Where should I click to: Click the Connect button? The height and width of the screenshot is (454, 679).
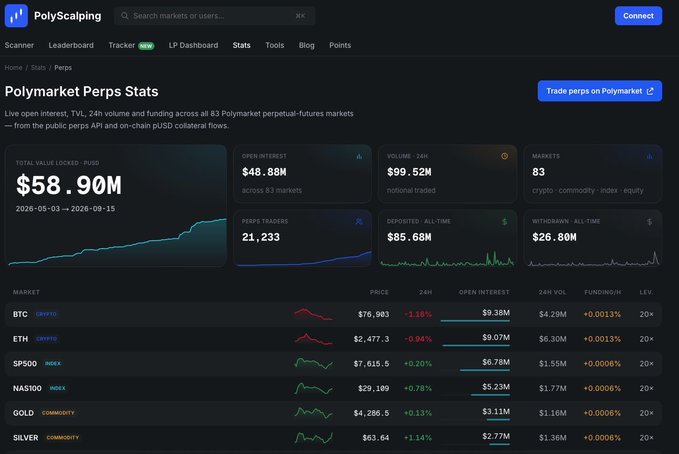point(638,16)
